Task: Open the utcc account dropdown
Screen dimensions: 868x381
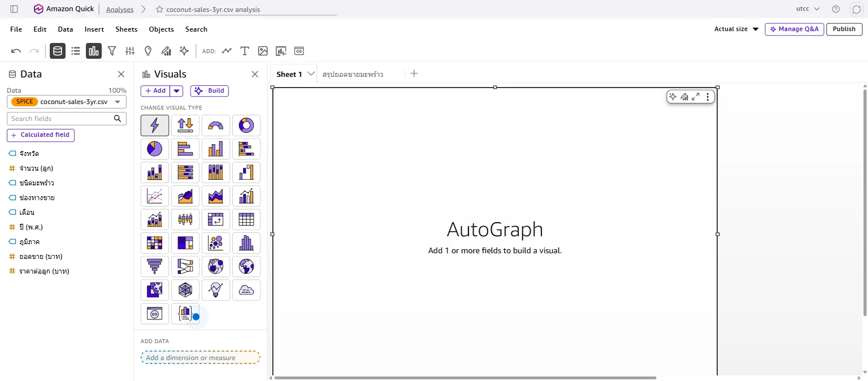Action: pyautogui.click(x=808, y=9)
